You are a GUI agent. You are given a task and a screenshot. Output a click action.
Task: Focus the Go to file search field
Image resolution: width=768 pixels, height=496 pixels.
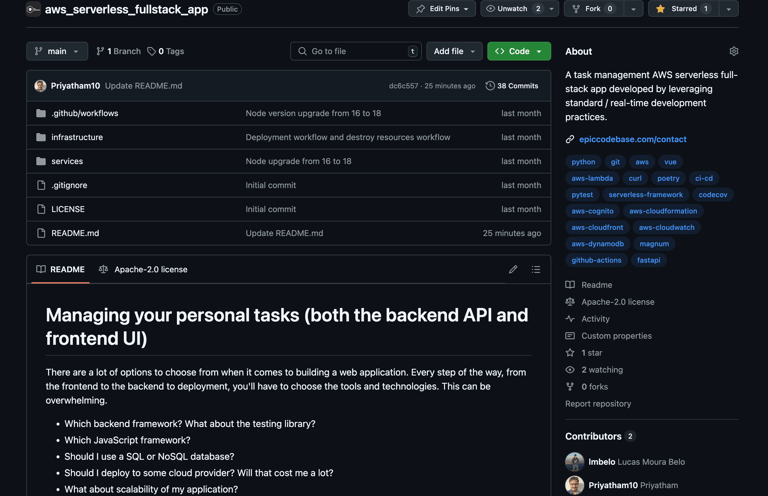pos(356,51)
